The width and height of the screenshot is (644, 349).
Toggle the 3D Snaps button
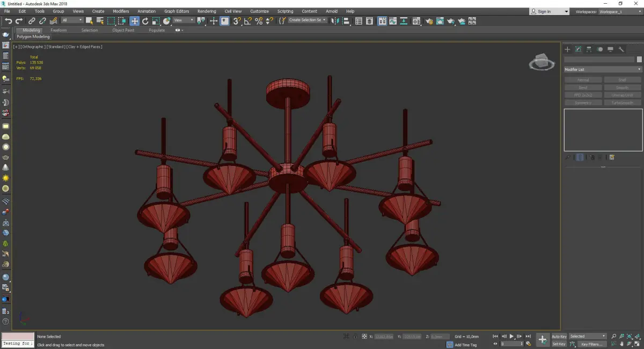237,21
